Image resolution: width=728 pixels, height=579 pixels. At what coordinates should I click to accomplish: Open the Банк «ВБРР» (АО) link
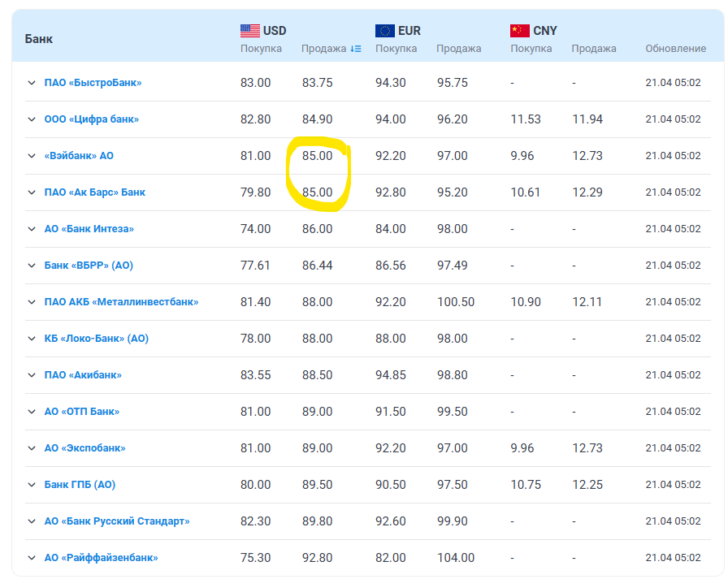pyautogui.click(x=89, y=266)
